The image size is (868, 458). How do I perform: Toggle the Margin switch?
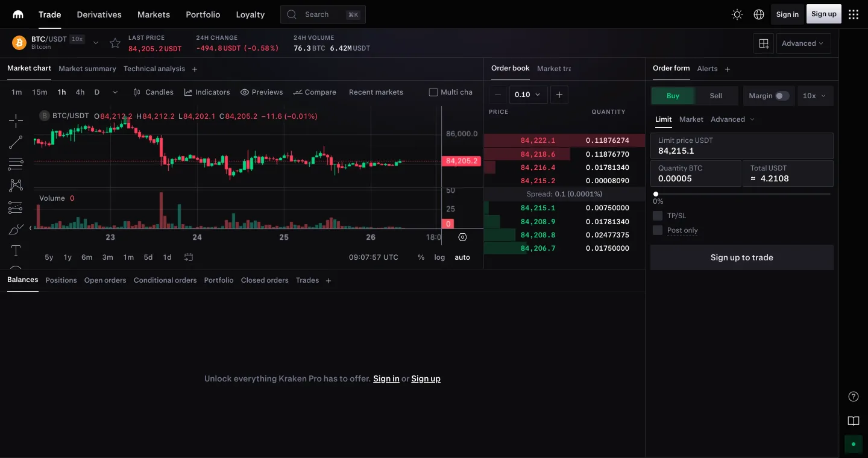pos(782,96)
